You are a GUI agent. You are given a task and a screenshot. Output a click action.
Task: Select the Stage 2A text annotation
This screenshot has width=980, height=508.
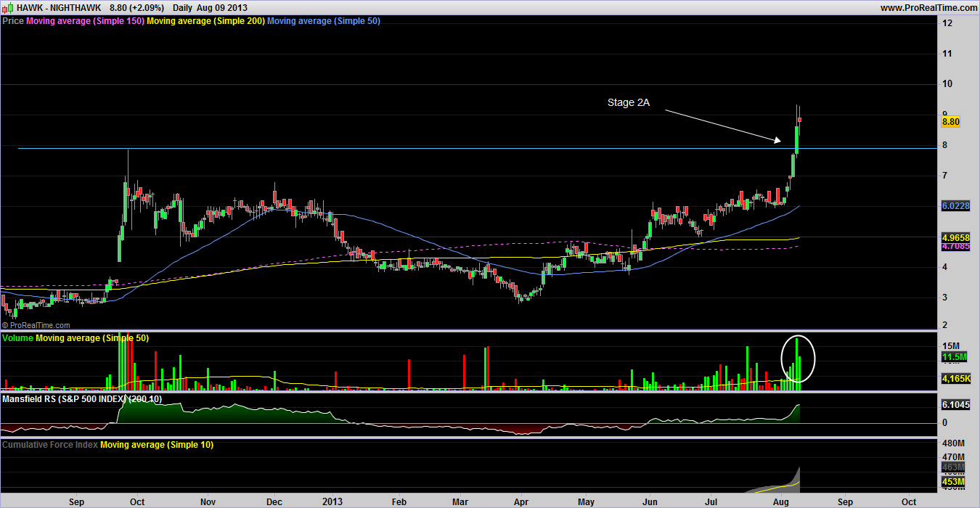628,103
